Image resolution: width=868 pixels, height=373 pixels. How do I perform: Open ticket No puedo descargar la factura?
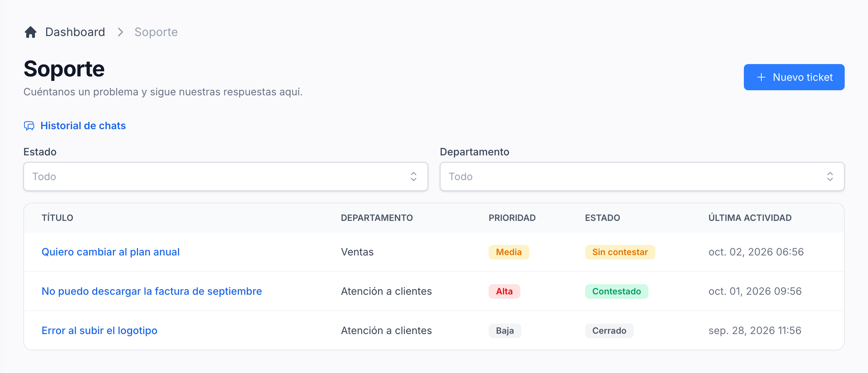pyautogui.click(x=152, y=291)
